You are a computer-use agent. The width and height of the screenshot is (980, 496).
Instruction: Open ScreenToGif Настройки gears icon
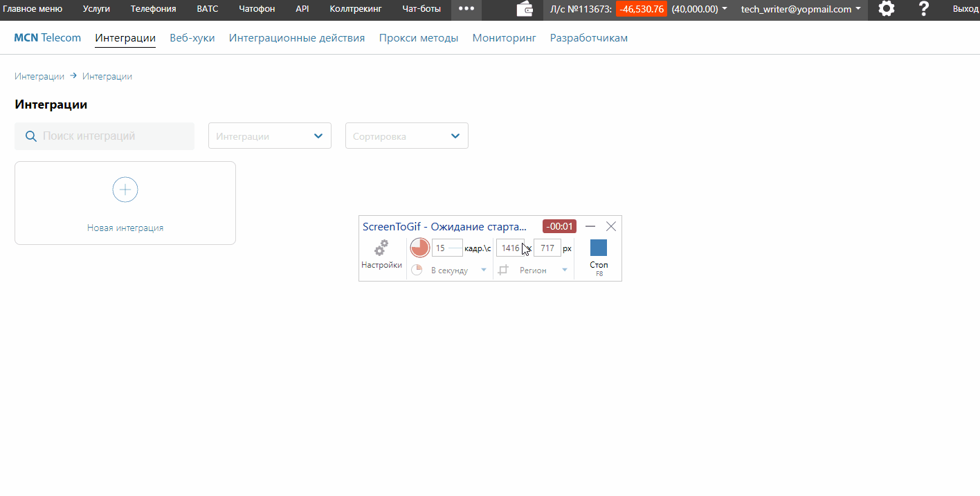[x=381, y=248]
